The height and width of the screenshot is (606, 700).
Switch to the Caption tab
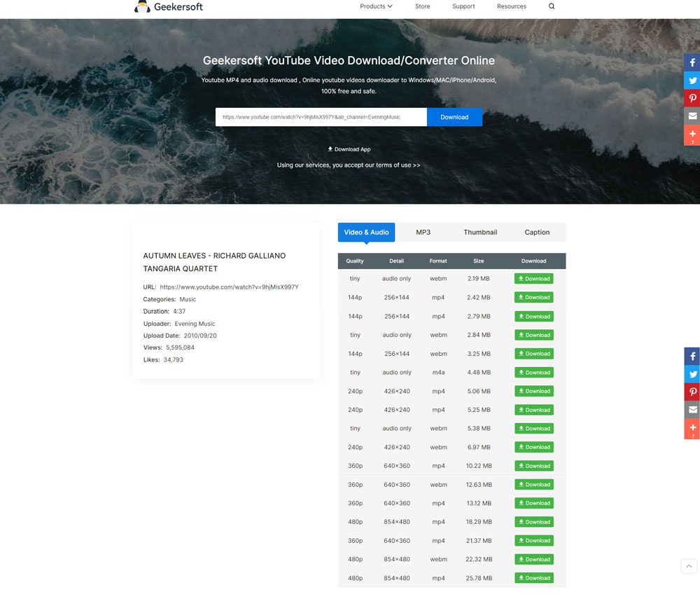[x=537, y=233]
